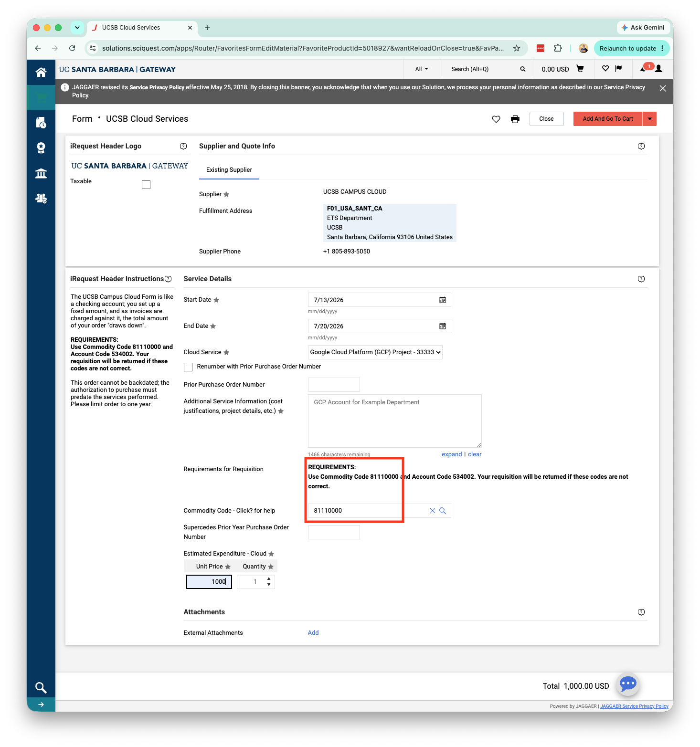The width and height of the screenshot is (700, 747).
Task: Click the top search magnifier icon
Action: (523, 69)
